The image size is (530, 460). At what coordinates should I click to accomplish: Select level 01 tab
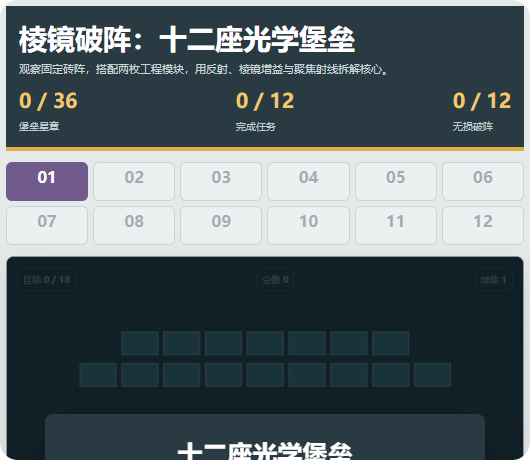[x=47, y=181]
